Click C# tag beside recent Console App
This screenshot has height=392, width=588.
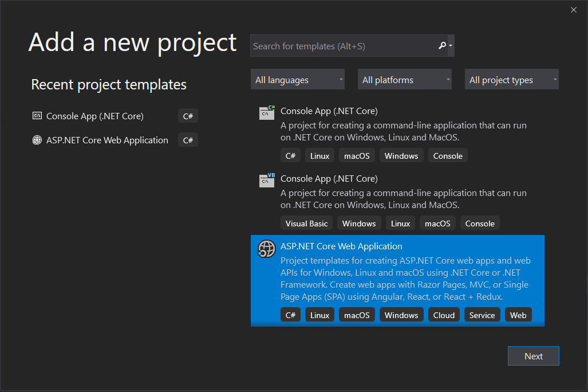click(x=188, y=116)
